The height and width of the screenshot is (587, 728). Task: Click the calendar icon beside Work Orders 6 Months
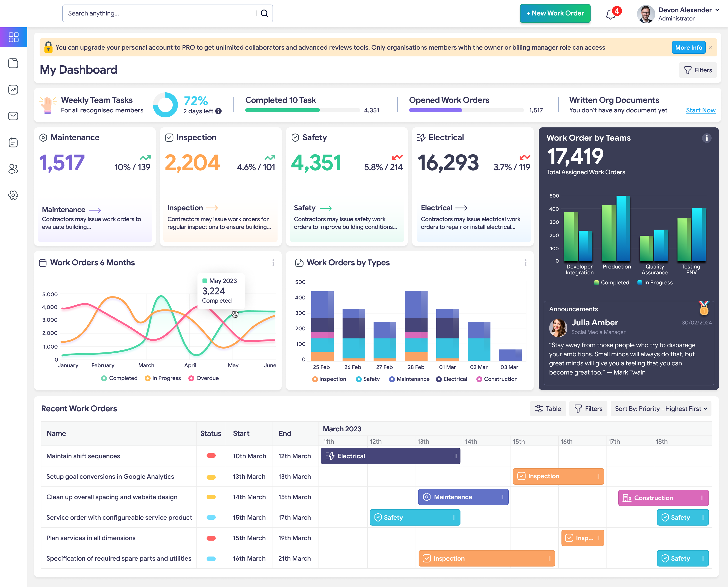pos(43,263)
